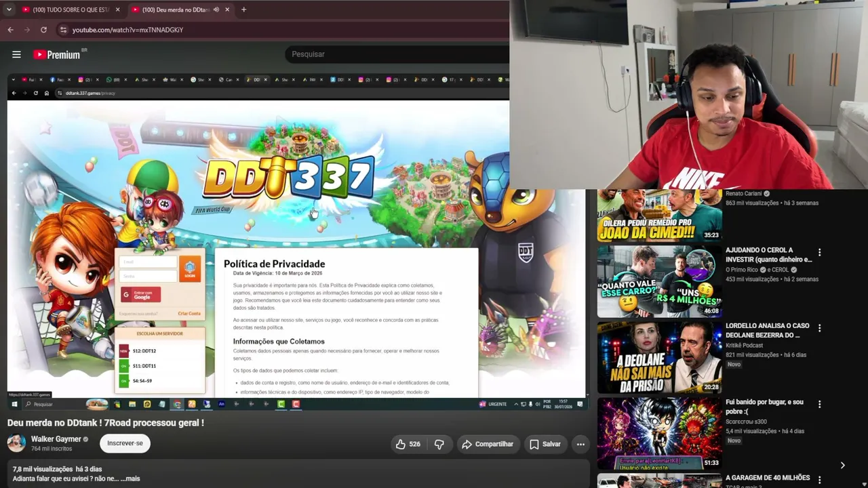Image resolution: width=868 pixels, height=488 pixels.
Task: Select the 'Deu merda no DDtank' tab
Action: click(180, 9)
